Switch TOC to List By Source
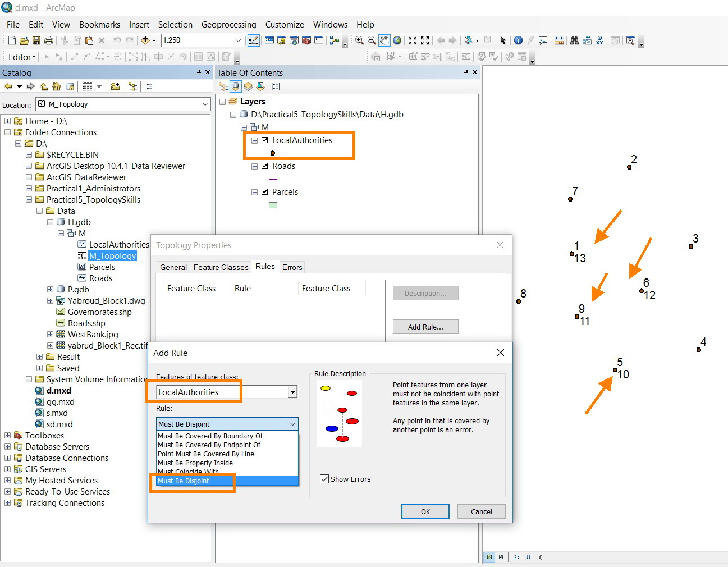Viewport: 728px width, 567px height. point(236,86)
